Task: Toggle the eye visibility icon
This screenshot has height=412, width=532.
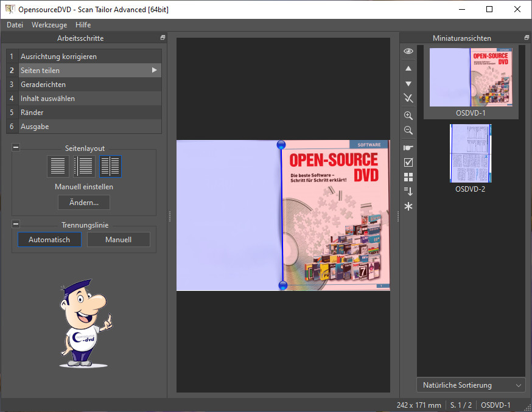Action: [x=408, y=52]
